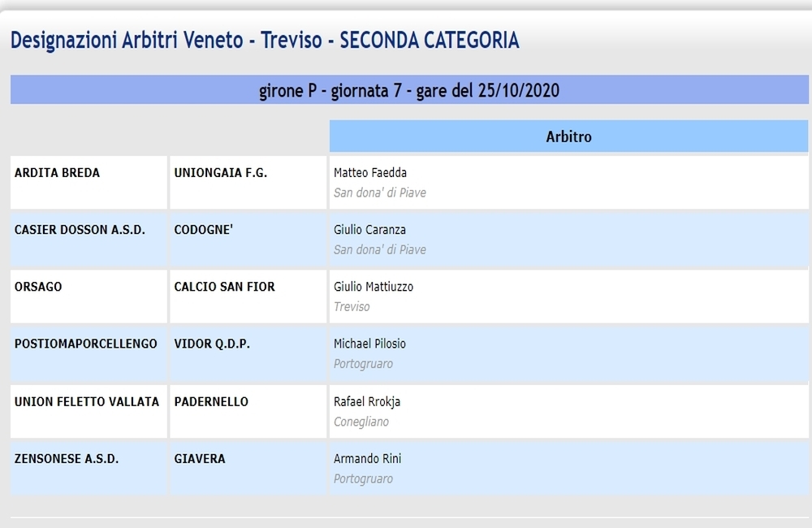This screenshot has width=812, height=528.
Task: Click referee name Matteo Faedda
Action: click(x=369, y=172)
